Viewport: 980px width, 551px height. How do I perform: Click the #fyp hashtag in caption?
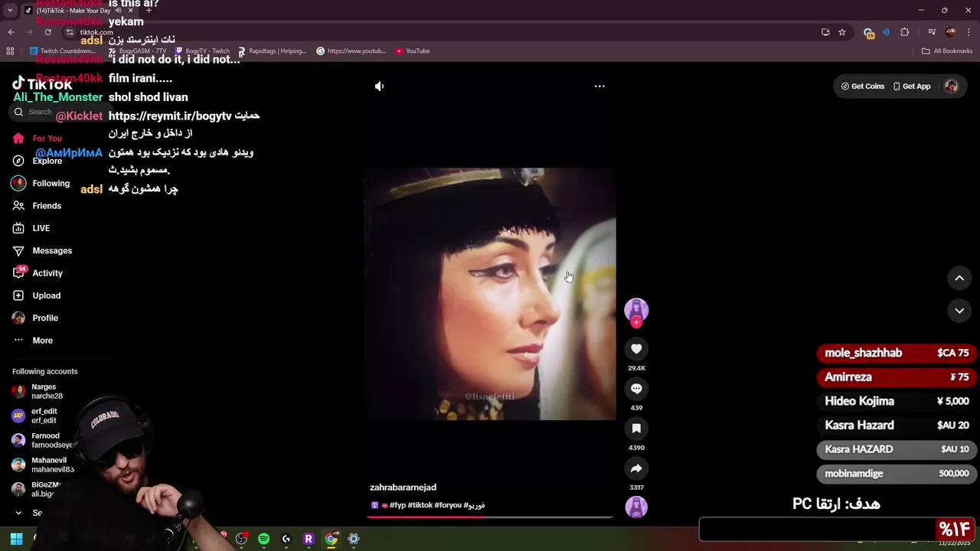pyautogui.click(x=397, y=505)
